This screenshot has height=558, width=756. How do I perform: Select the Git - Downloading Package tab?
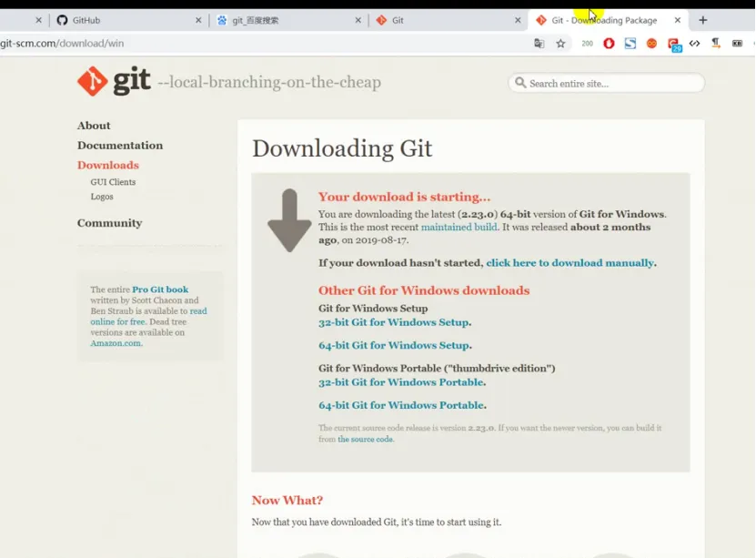[x=609, y=20]
